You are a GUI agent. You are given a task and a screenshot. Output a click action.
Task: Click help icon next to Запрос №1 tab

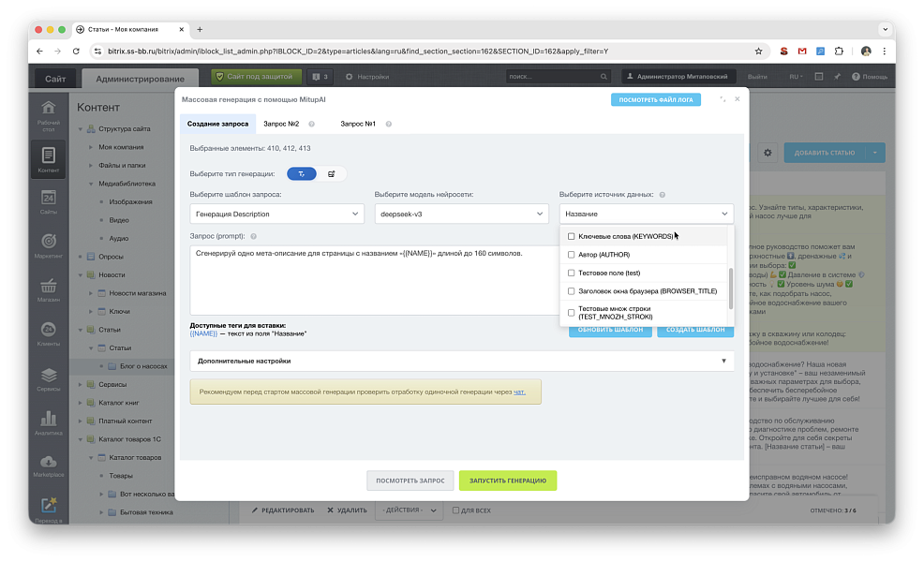point(388,125)
